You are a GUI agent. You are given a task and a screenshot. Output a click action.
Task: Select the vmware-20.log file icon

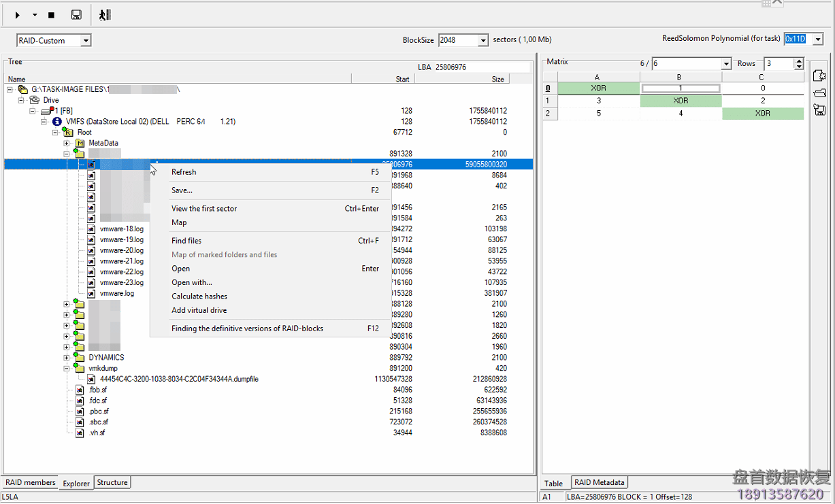[x=91, y=250]
